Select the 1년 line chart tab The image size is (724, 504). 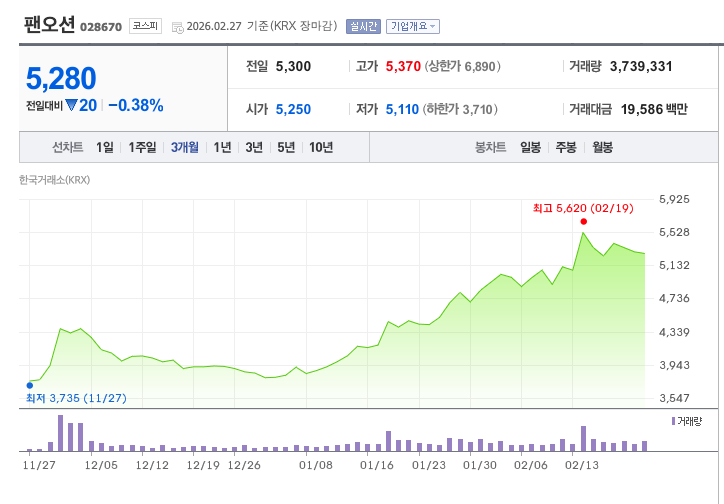pyautogui.click(x=222, y=147)
